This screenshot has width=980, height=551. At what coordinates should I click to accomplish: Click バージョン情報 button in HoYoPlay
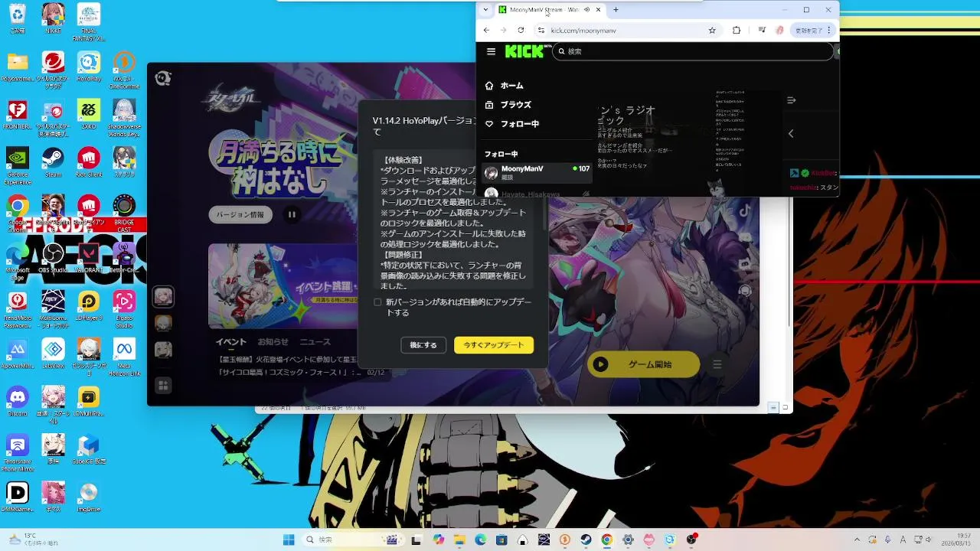[x=240, y=215]
